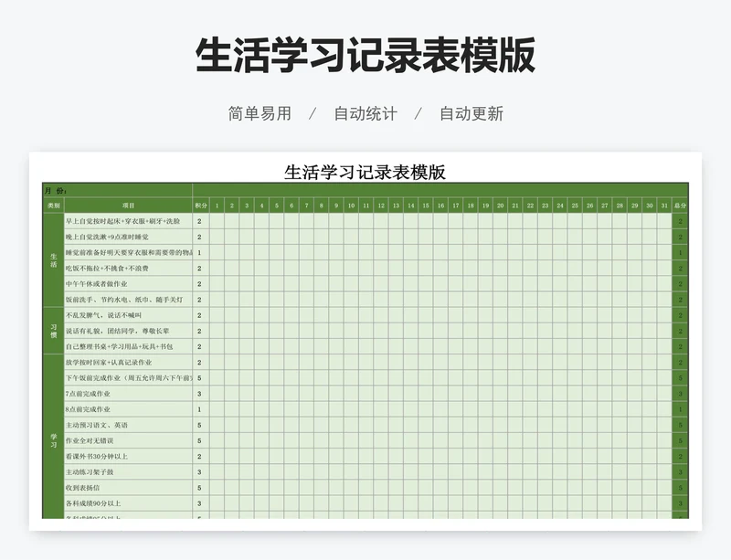
Task: Click day 31 cell for 收到表扬信
Action: (664, 488)
